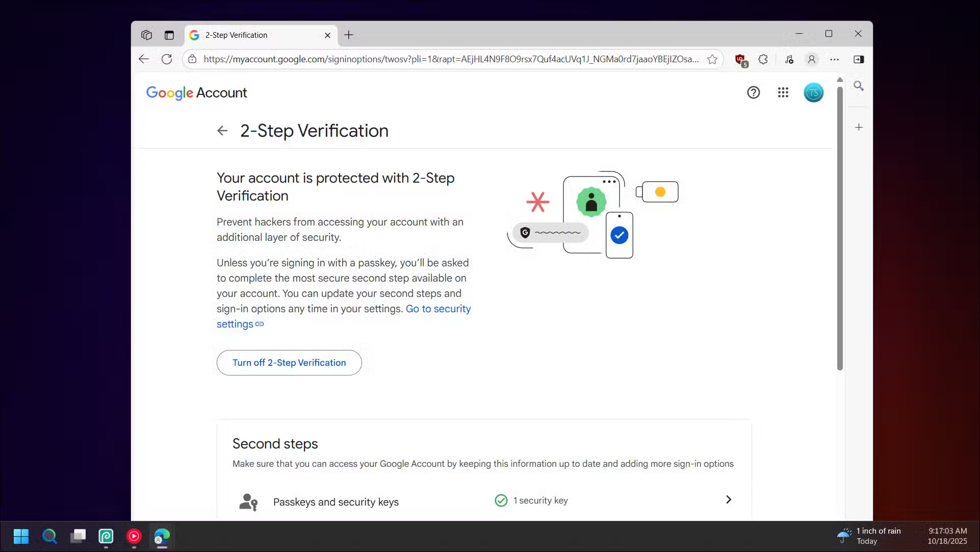Image resolution: width=980 pixels, height=552 pixels.
Task: Open the Edge sidebar search icon
Action: click(x=859, y=86)
